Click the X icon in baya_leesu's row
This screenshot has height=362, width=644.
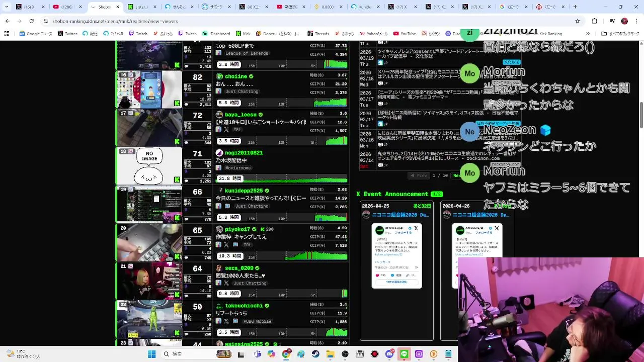(x=226, y=130)
